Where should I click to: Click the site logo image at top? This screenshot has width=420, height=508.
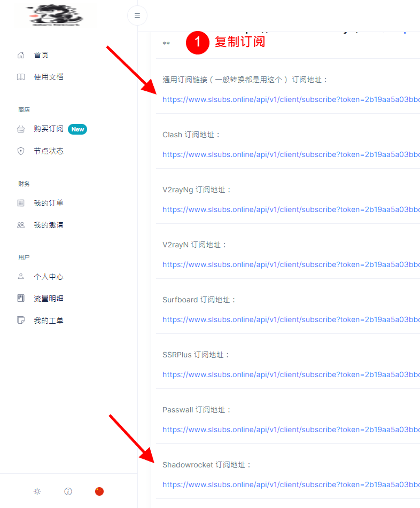pos(56,15)
